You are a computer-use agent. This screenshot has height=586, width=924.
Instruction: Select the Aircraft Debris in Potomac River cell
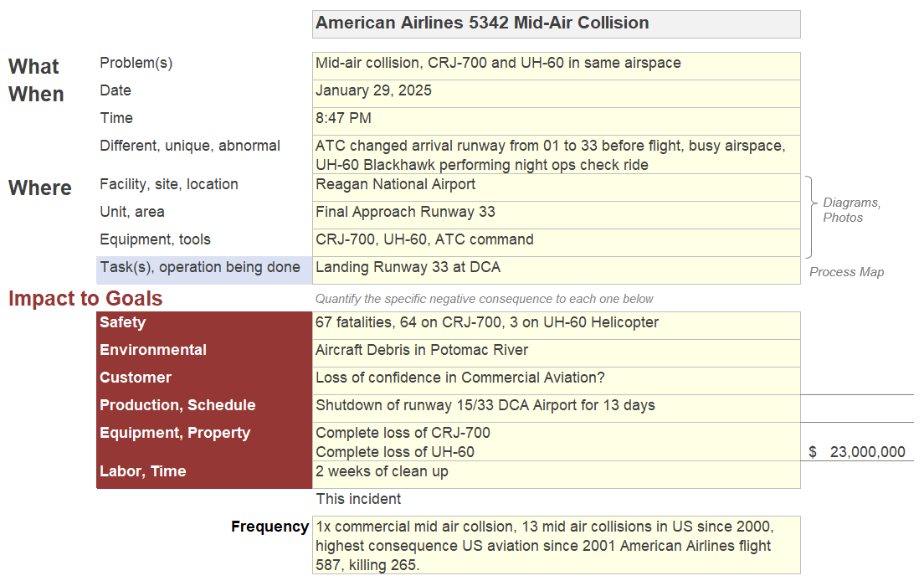pyautogui.click(x=556, y=353)
